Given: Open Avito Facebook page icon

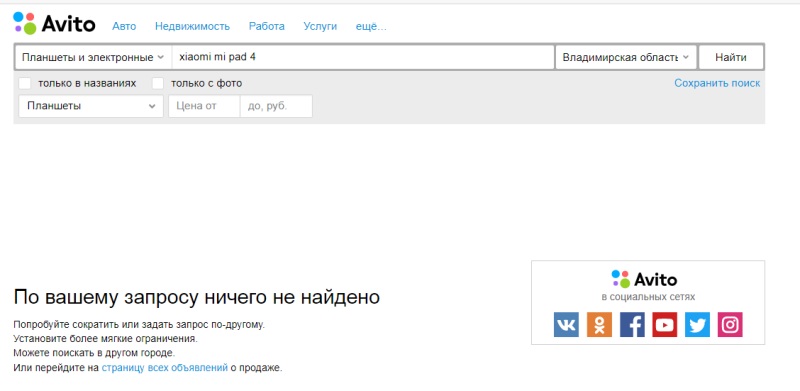Looking at the screenshot, I should 632,325.
